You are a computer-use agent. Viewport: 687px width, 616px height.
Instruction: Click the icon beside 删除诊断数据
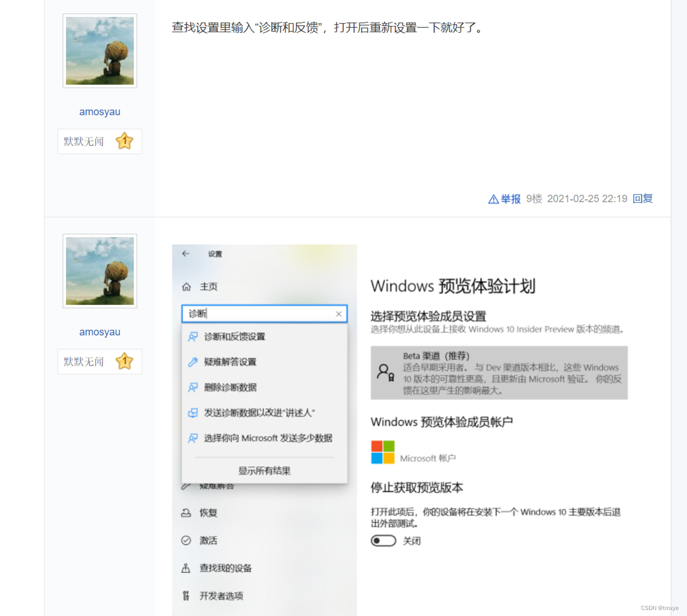(193, 388)
